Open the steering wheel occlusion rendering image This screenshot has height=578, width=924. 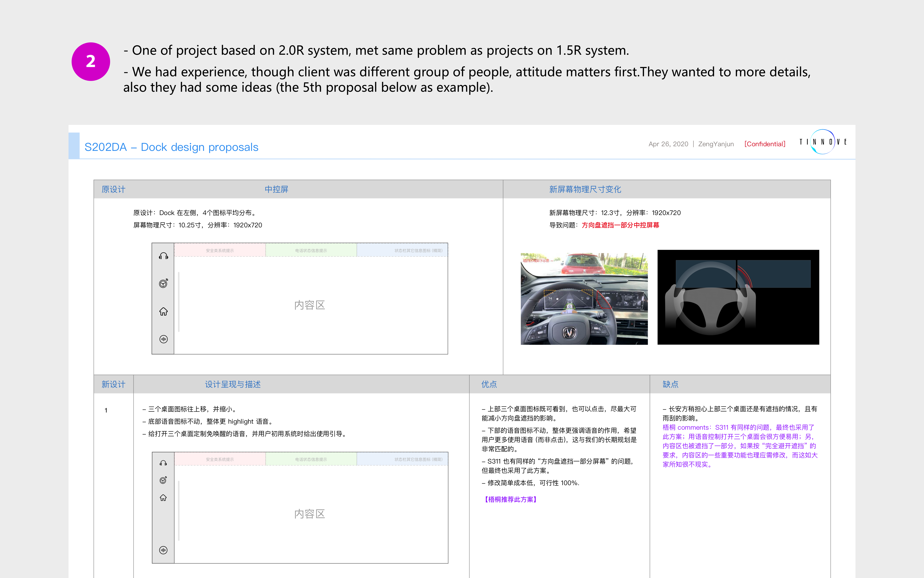tap(738, 297)
